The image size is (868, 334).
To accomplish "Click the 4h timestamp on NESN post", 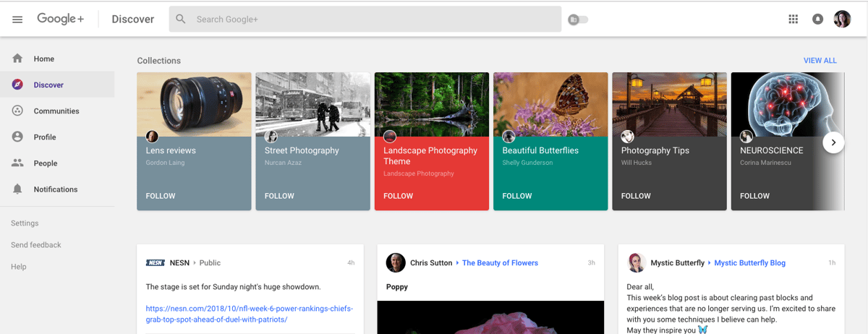I will [x=351, y=263].
